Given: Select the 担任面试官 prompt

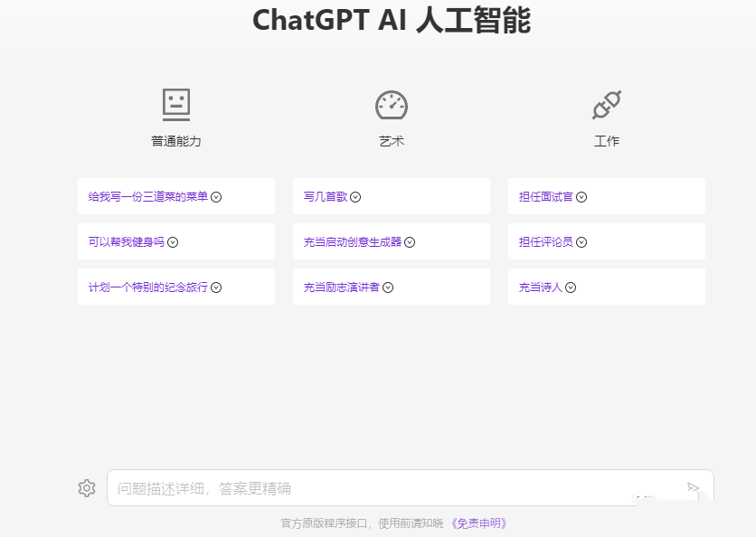Looking at the screenshot, I should 546,197.
